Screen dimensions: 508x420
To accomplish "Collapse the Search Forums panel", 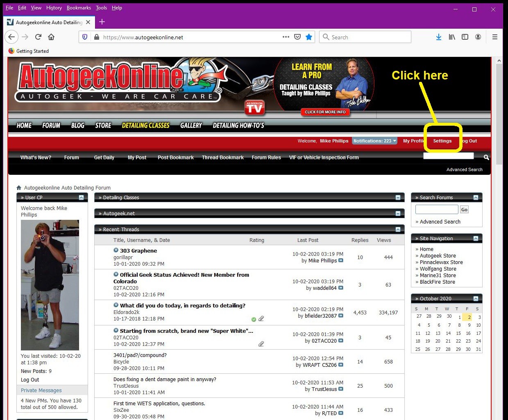I will (x=476, y=197).
